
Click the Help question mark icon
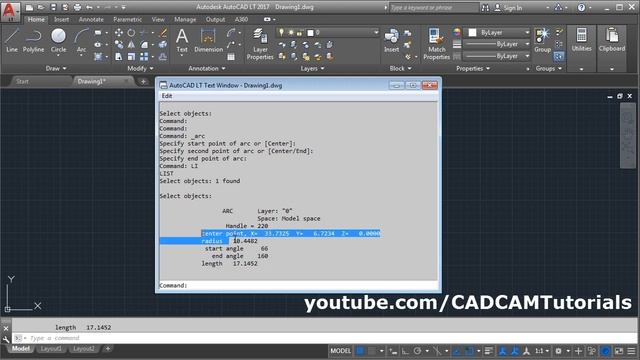(582, 7)
